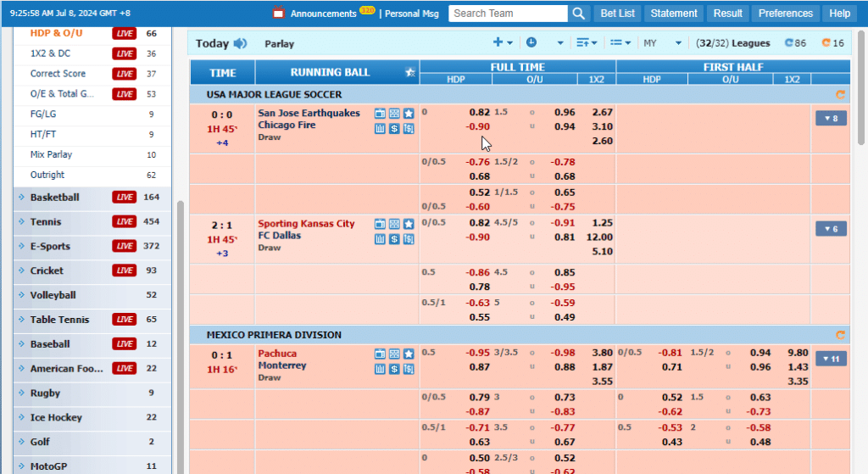
Task: Click the dollar icon for Pachuca match
Action: click(x=394, y=369)
